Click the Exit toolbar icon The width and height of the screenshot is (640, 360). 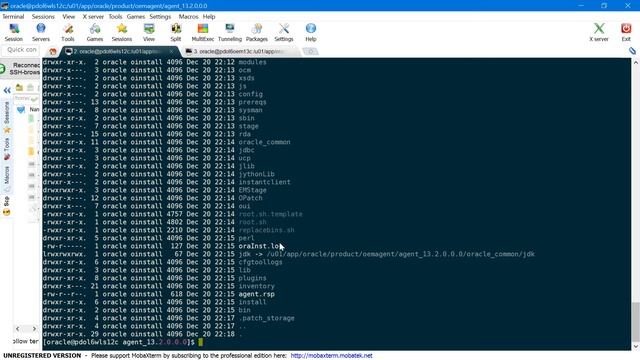click(x=626, y=32)
